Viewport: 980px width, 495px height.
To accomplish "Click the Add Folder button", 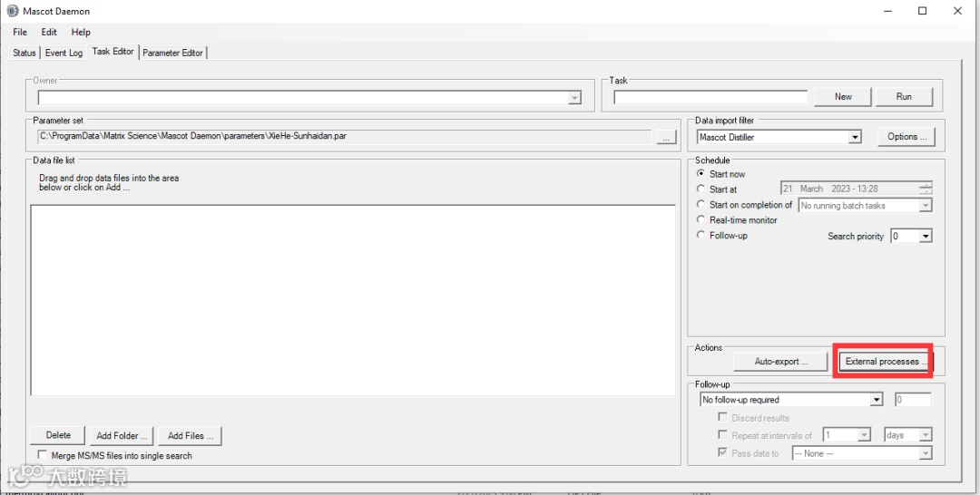I will click(122, 436).
